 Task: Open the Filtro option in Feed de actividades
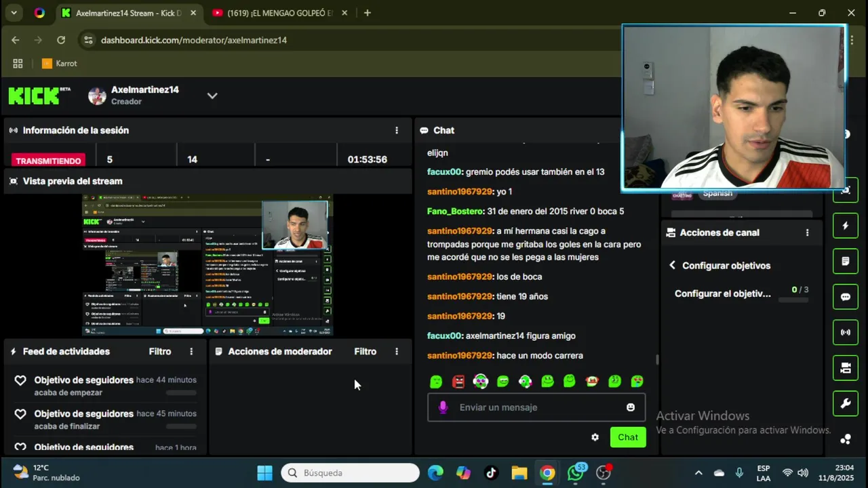(x=160, y=351)
